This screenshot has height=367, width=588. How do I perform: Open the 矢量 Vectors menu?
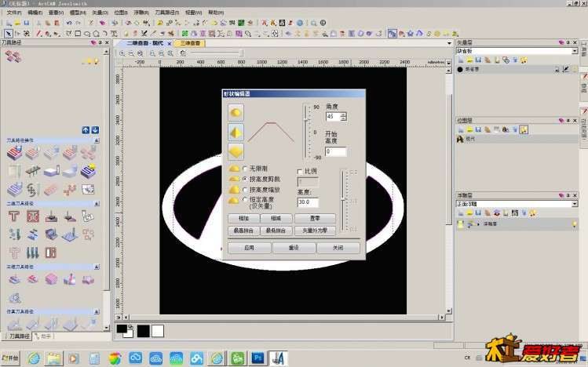100,13
